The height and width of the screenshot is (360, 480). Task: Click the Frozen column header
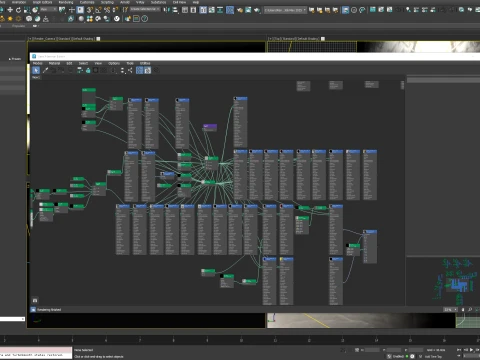15,59
